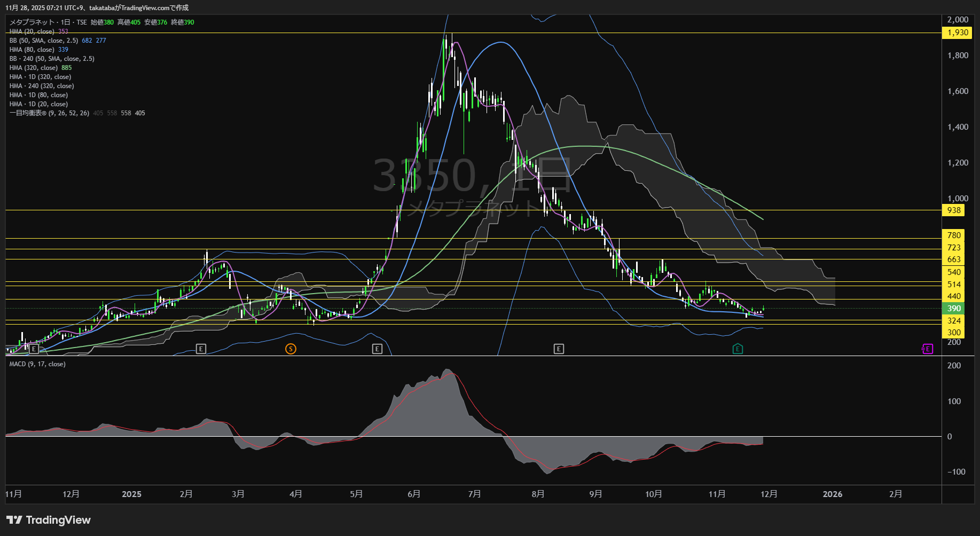Click the yellow 1,930 price label
The width and height of the screenshot is (980, 536).
[958, 33]
